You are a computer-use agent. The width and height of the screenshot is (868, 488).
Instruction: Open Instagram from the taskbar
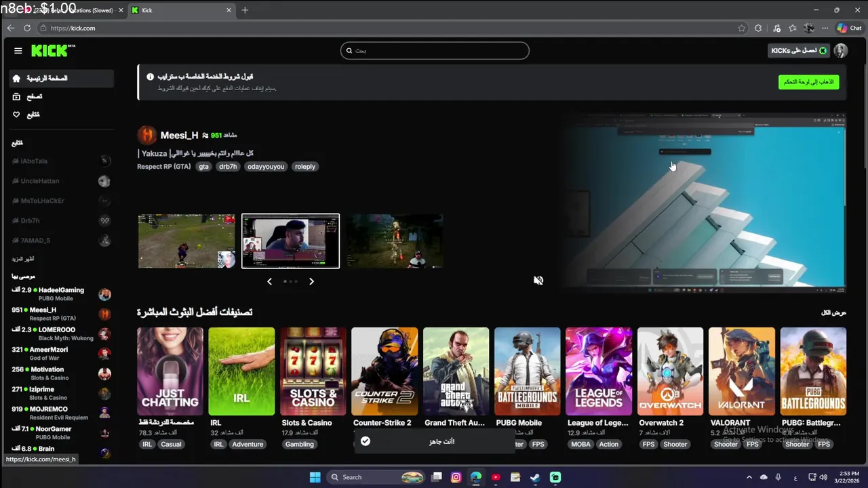pos(456,477)
